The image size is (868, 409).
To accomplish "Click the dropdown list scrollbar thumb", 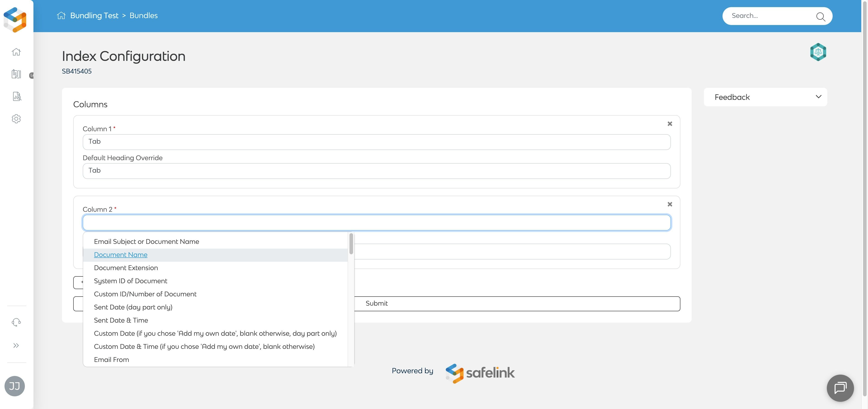I will 351,243.
